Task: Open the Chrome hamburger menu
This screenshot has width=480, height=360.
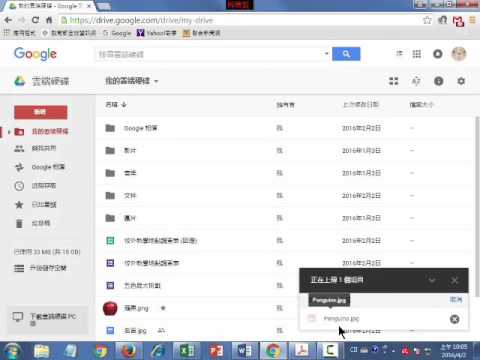Action: pos(472,20)
